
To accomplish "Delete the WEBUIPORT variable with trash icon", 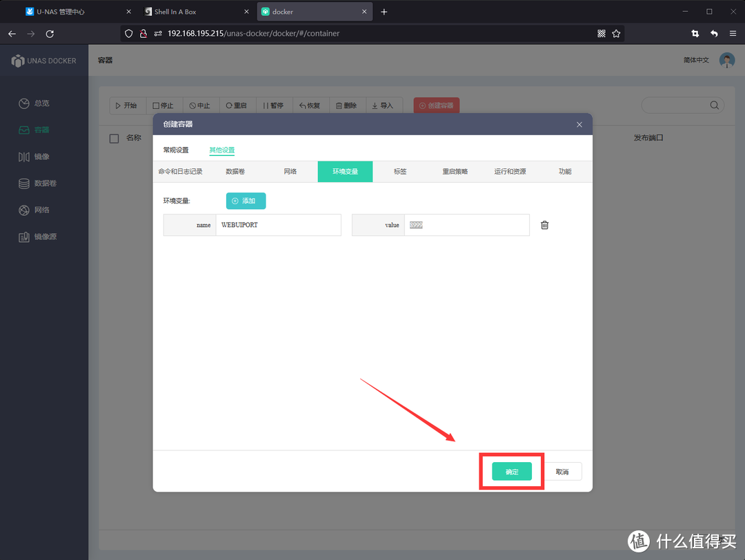I will coord(544,225).
